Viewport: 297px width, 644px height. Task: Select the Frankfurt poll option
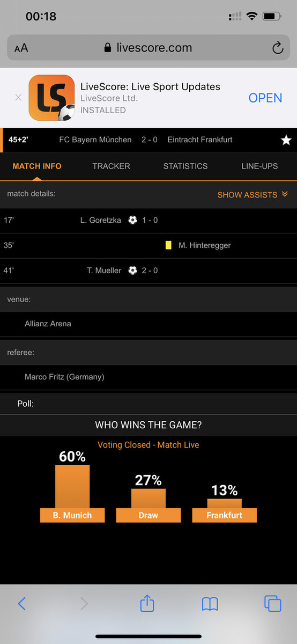pyautogui.click(x=225, y=510)
